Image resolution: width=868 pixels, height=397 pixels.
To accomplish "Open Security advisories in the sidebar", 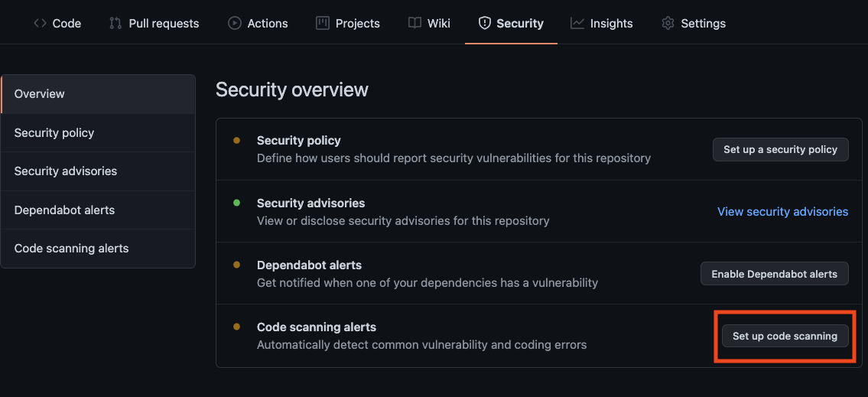I will (98, 171).
